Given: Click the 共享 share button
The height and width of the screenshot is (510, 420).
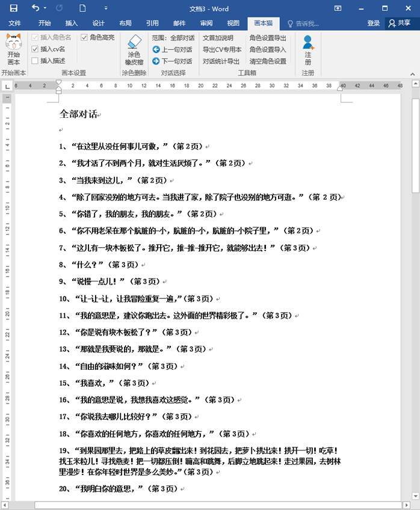Looking at the screenshot, I should coord(400,23).
